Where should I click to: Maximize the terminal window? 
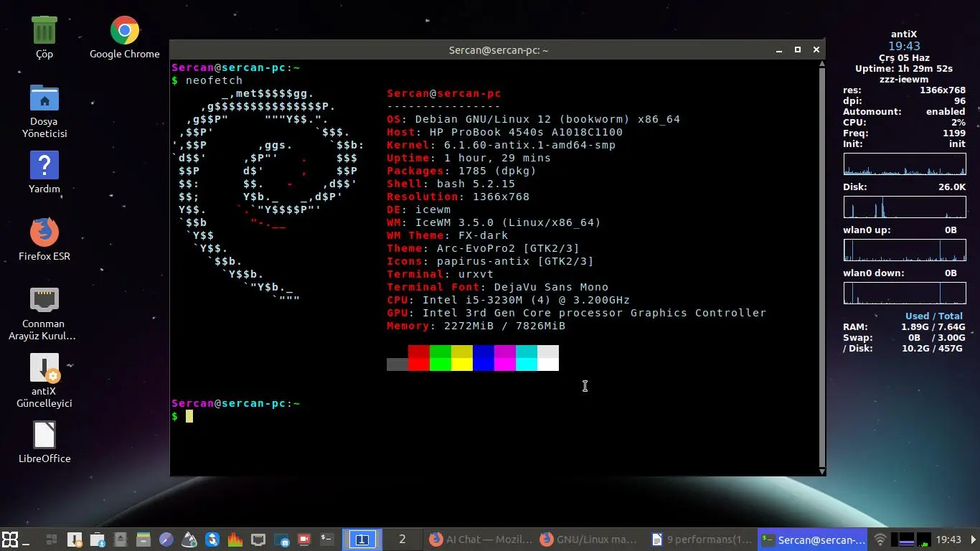[798, 50]
